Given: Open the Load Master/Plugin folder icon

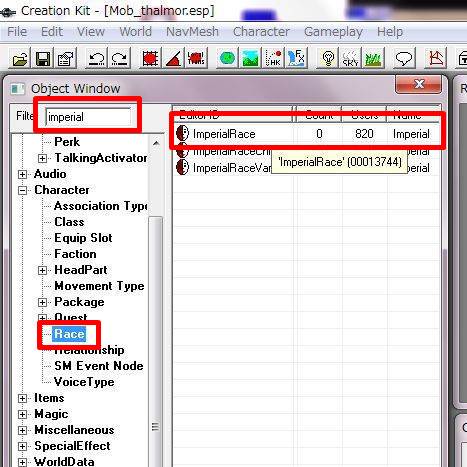Looking at the screenshot, I should tap(20, 59).
